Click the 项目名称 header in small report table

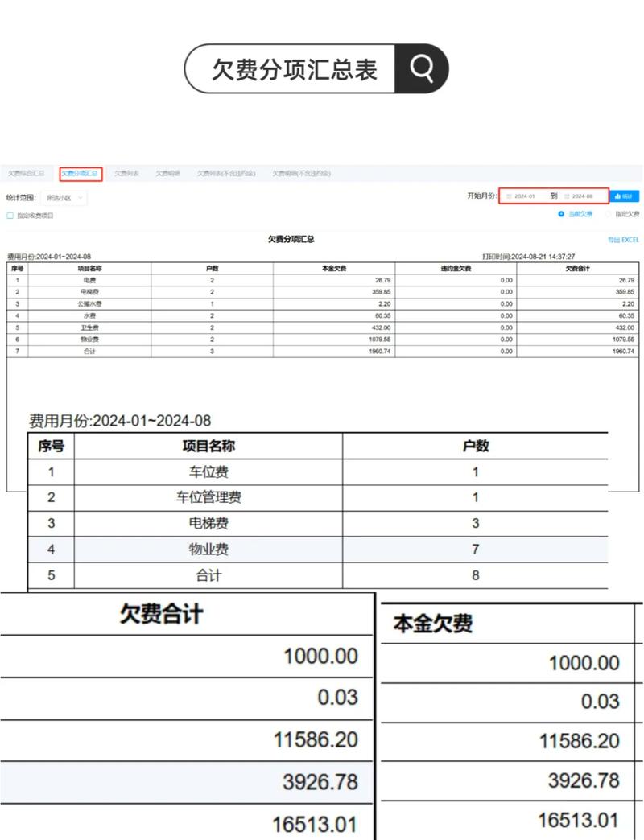pyautogui.click(x=89, y=269)
